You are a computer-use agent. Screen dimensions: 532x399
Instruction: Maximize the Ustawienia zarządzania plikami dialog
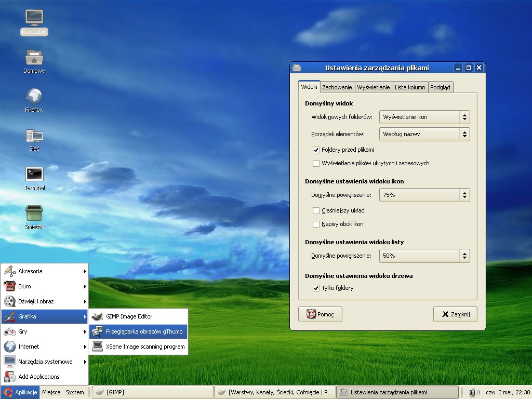[469, 68]
